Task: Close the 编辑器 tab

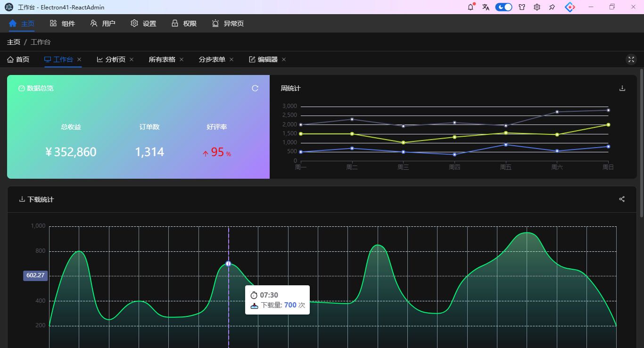Action: (284, 59)
